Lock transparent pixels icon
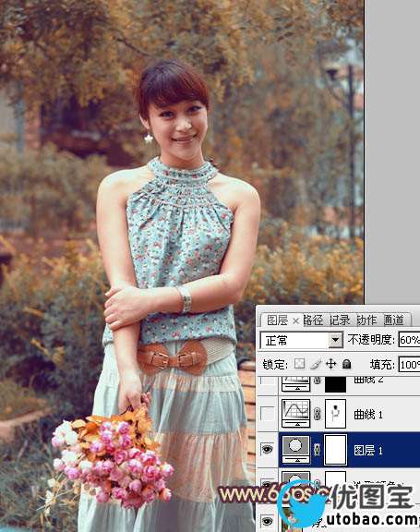 299,364
